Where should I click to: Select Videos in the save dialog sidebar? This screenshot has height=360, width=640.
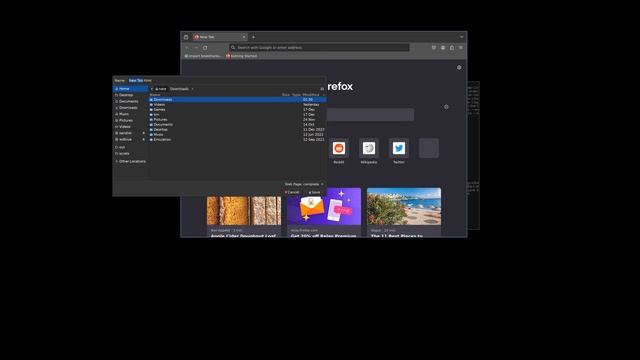click(130, 127)
